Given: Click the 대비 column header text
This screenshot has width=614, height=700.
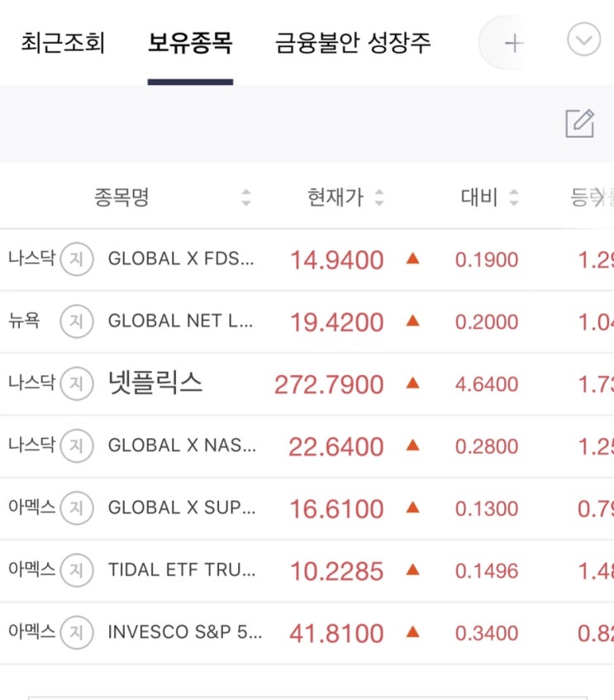Looking at the screenshot, I should 479,198.
